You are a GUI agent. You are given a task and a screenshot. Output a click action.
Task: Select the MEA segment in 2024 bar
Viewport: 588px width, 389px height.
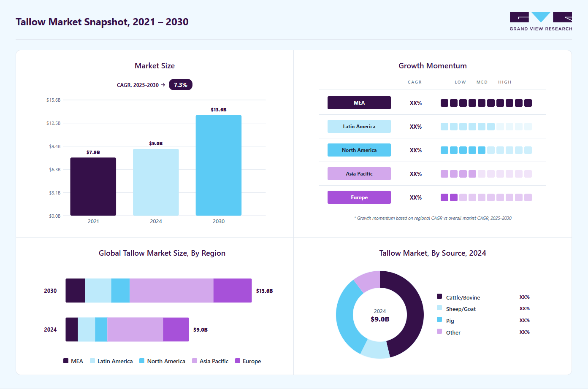coord(72,330)
